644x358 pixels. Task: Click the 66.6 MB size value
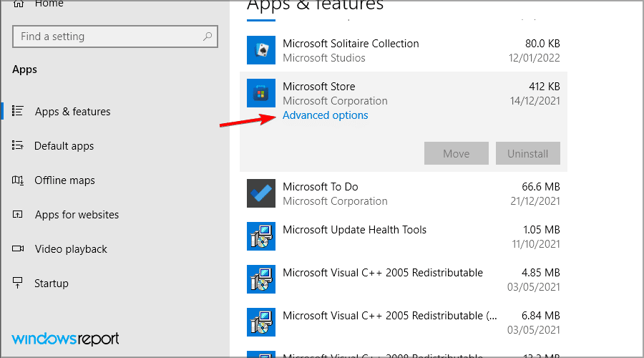click(541, 187)
